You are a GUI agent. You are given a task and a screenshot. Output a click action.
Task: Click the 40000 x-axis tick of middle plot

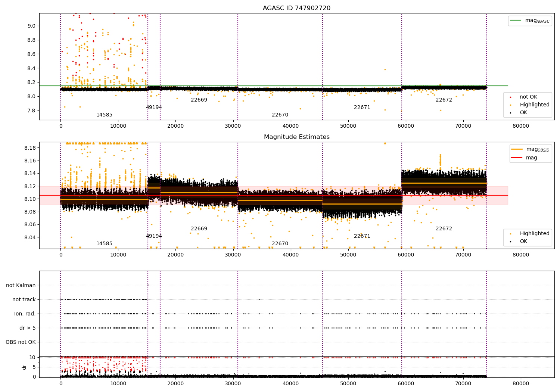click(291, 255)
